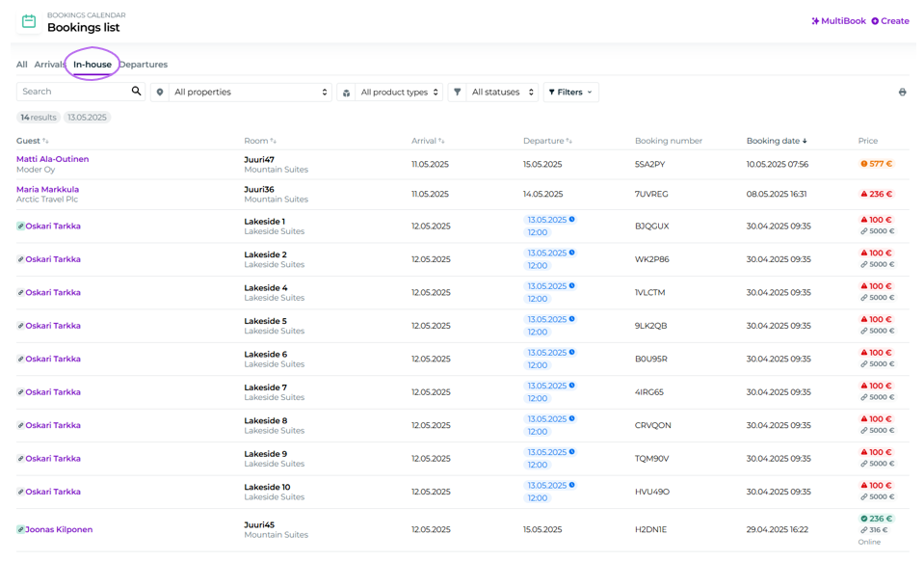Click departure time 12:00 for Lakeside 9
This screenshot has height=561, width=924.
pyautogui.click(x=538, y=465)
